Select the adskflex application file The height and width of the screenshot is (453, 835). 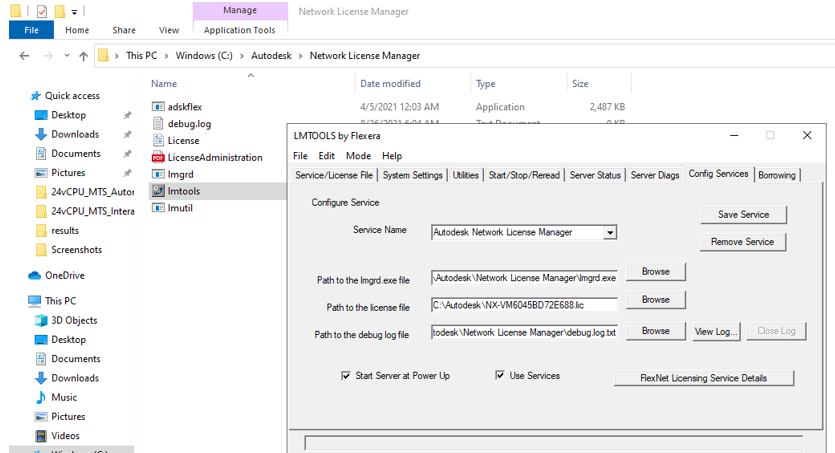point(185,106)
